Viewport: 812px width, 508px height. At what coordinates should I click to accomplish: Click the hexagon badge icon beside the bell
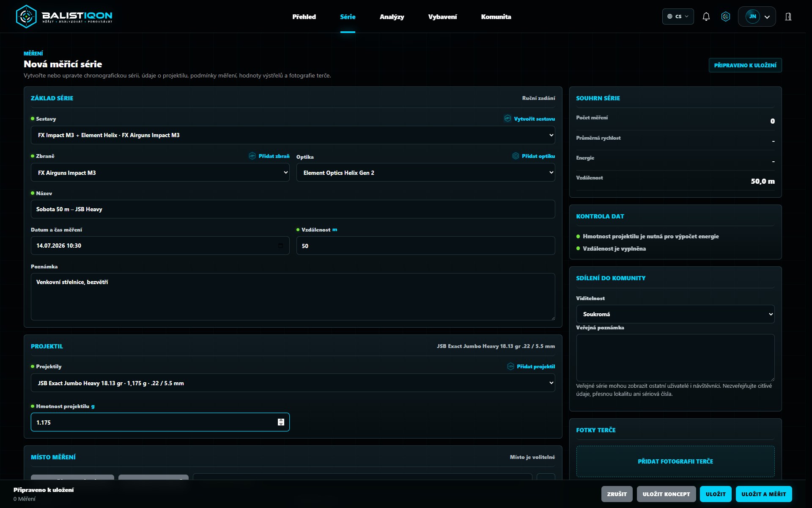pyautogui.click(x=726, y=17)
